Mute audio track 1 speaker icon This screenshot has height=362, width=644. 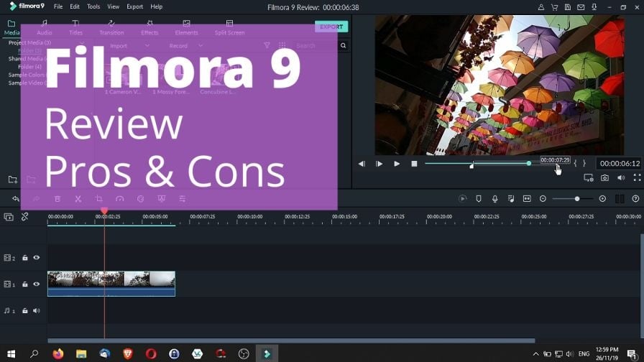tap(36, 311)
